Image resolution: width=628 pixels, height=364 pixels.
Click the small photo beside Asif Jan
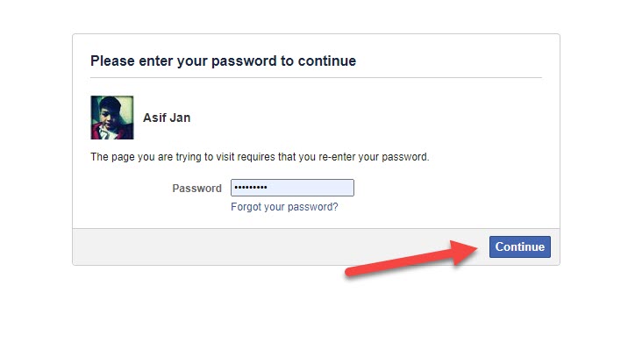[x=112, y=118]
